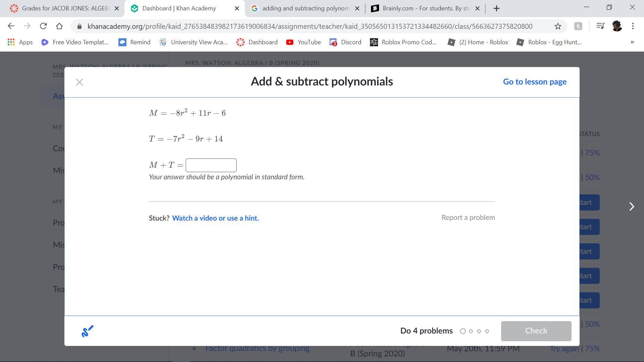Reload the current page

(x=43, y=26)
